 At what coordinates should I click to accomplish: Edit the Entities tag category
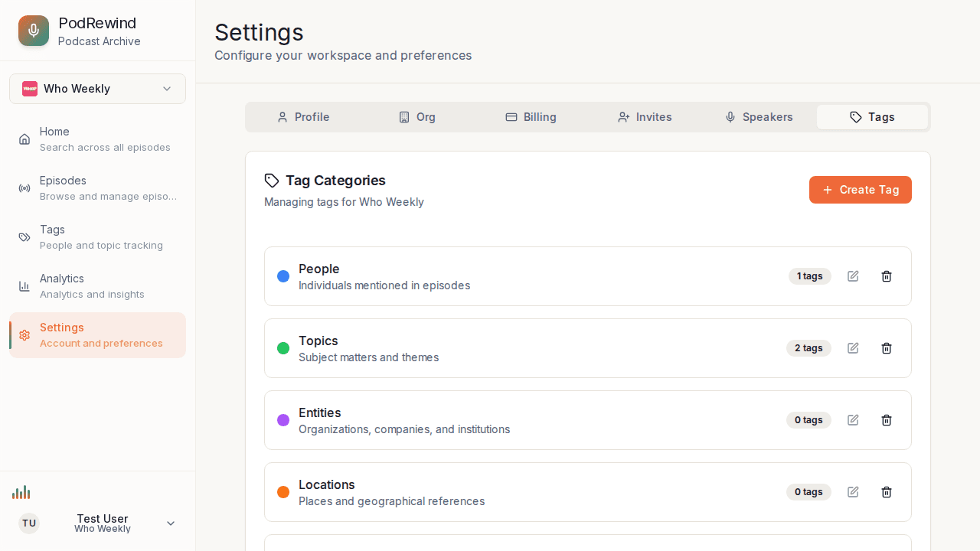(x=853, y=420)
